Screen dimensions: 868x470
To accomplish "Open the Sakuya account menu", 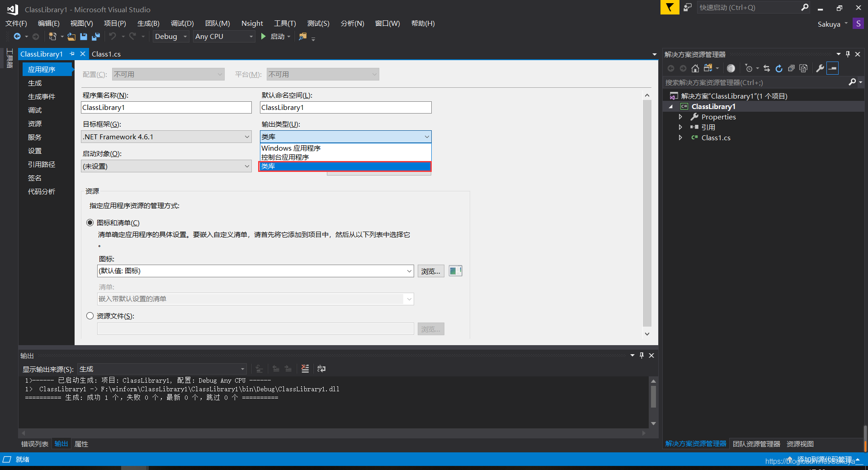I will click(x=832, y=24).
